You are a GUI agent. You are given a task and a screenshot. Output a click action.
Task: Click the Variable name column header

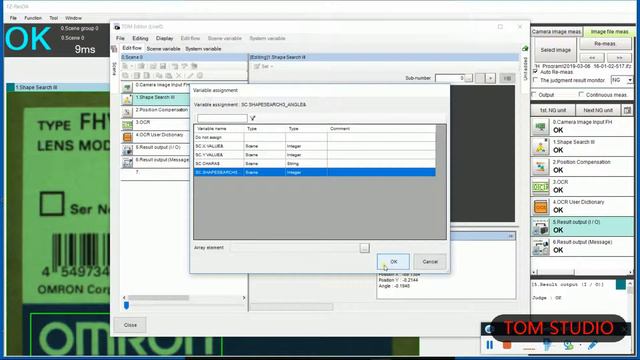click(219, 129)
